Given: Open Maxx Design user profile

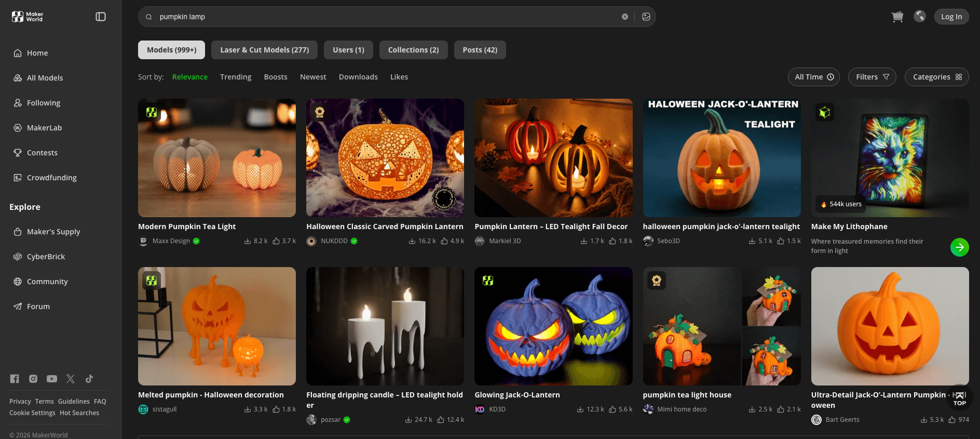Looking at the screenshot, I should pos(171,241).
